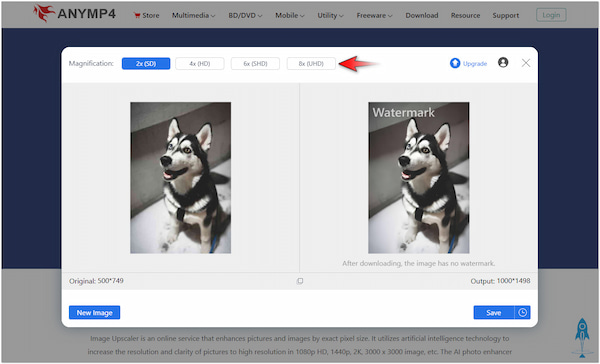Click the Upgrade text link

[475, 64]
